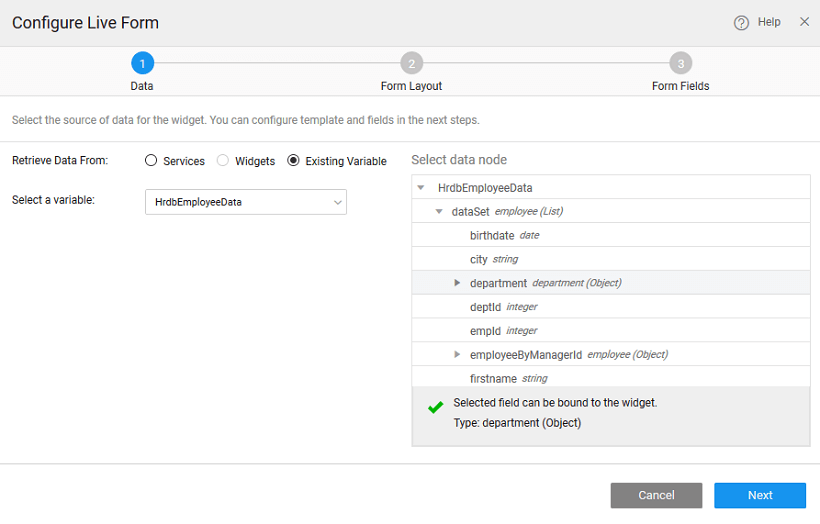The image size is (820, 524).
Task: Go to step 2 Form Layout
Action: coord(411,64)
